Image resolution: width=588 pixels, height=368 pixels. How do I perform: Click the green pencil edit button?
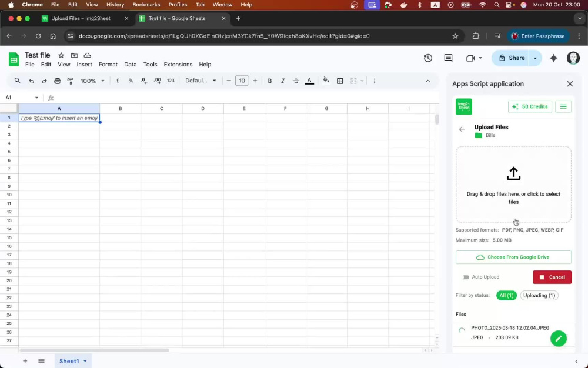coord(559,339)
